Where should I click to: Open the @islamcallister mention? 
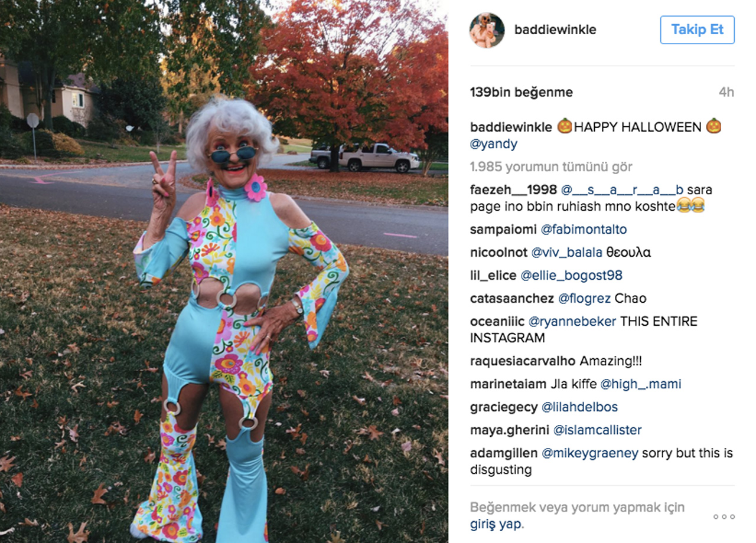point(597,430)
